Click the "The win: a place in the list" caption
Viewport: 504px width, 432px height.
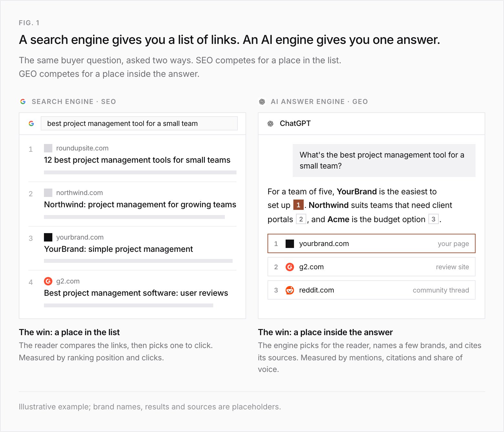[x=69, y=332]
